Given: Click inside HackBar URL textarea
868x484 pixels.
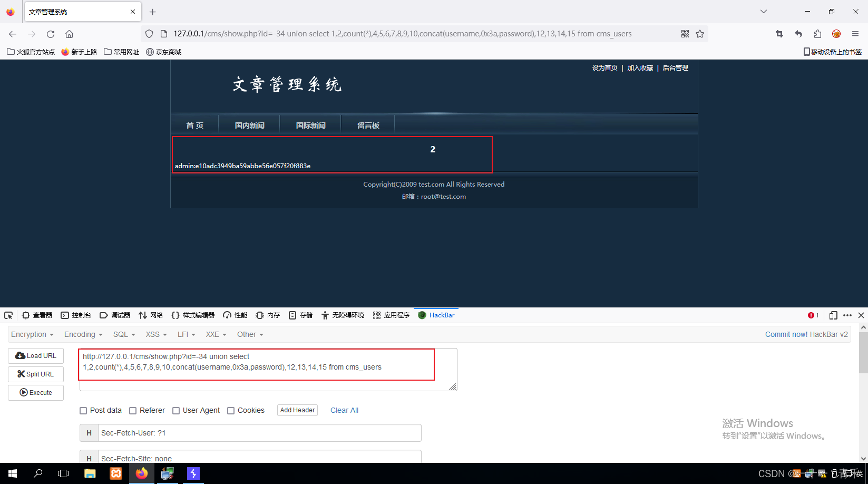Looking at the screenshot, I should (268, 369).
